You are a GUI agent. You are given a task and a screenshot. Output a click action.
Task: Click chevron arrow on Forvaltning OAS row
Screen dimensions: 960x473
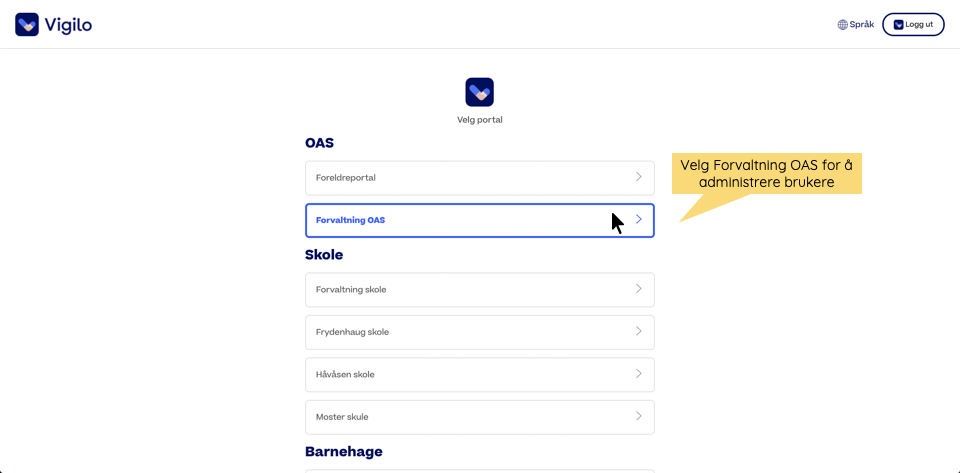[x=638, y=219]
